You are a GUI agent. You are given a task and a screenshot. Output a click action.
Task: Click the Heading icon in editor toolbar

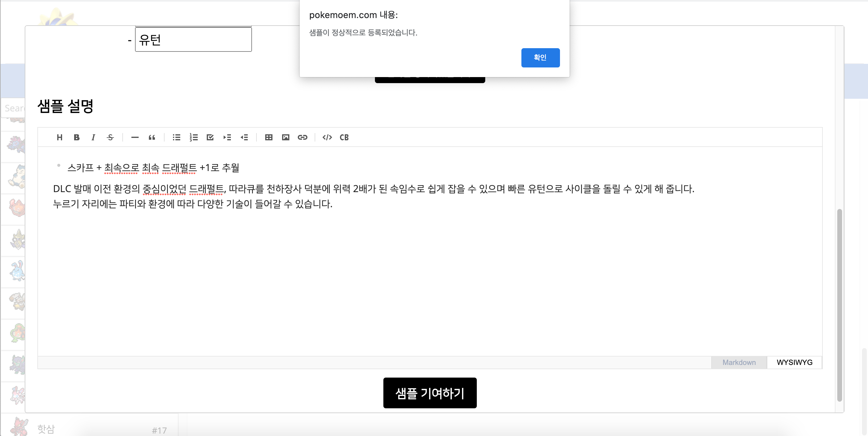click(x=60, y=137)
